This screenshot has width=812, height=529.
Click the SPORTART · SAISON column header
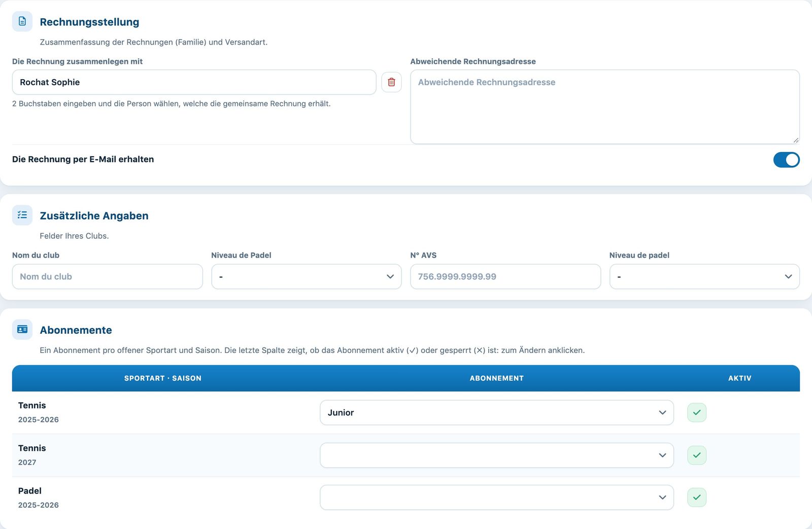coord(163,378)
